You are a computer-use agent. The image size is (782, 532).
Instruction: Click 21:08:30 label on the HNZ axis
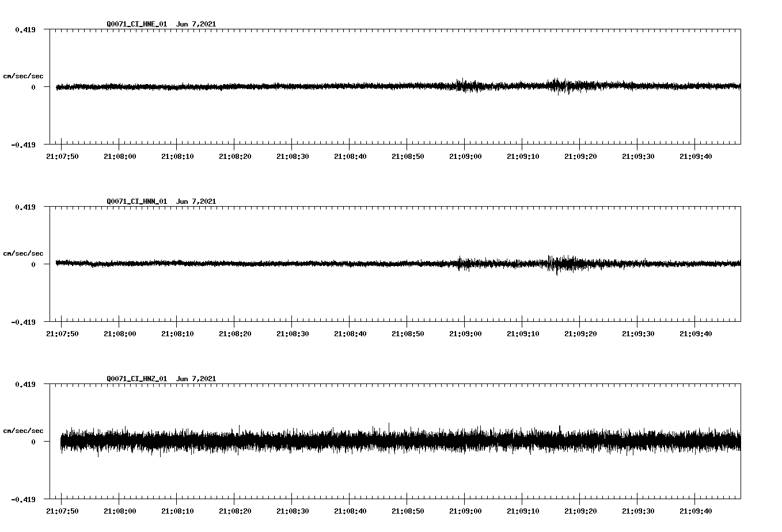coord(293,511)
